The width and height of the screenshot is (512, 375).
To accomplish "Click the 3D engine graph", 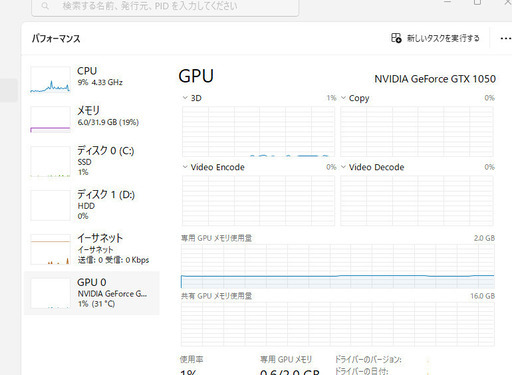I will (x=258, y=131).
